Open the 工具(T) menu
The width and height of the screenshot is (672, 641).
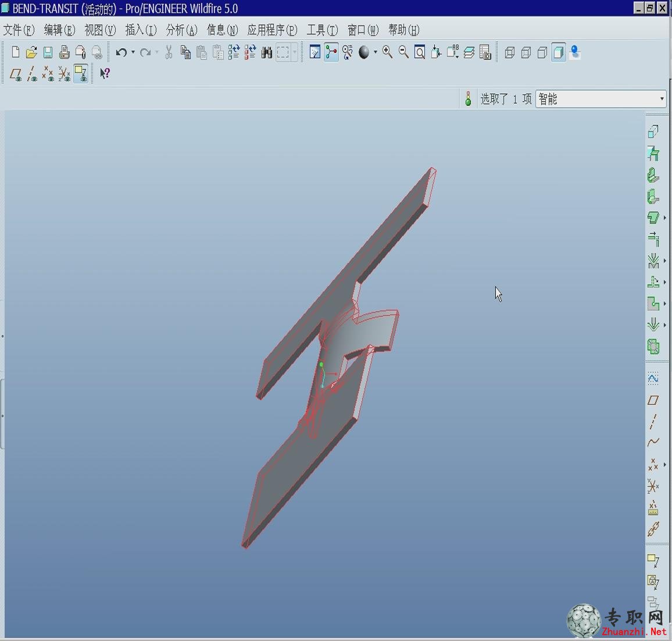(x=322, y=30)
